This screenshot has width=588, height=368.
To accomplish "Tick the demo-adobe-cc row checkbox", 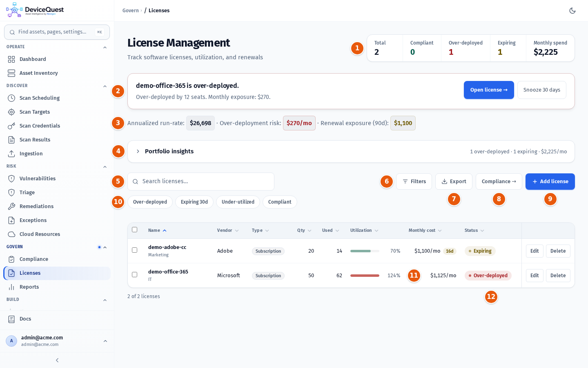I will (135, 250).
